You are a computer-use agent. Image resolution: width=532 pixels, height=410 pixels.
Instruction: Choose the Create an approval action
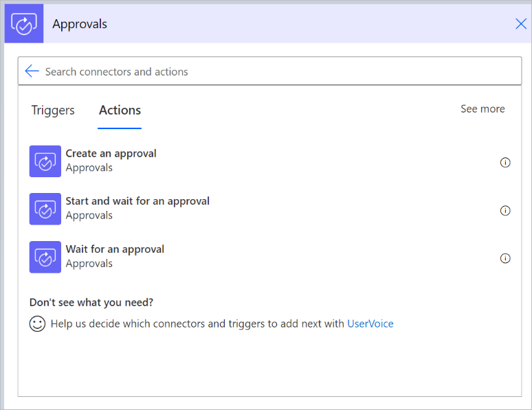[111, 154]
